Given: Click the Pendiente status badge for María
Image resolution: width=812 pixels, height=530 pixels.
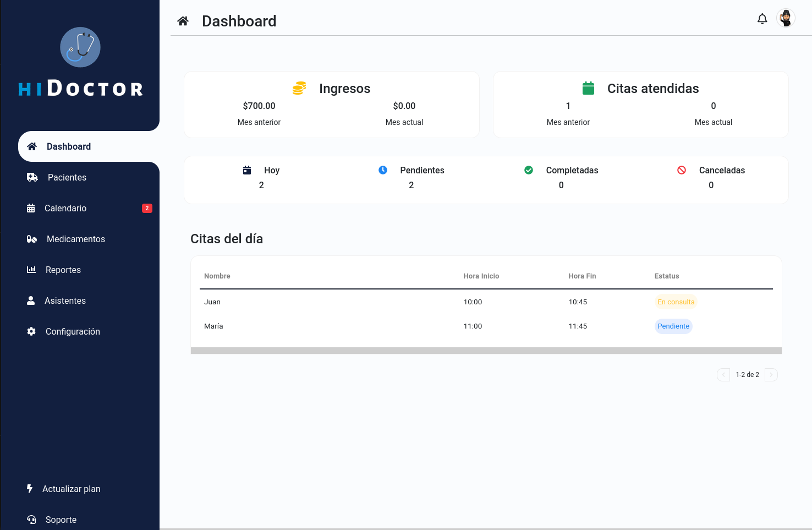Looking at the screenshot, I should click(673, 326).
